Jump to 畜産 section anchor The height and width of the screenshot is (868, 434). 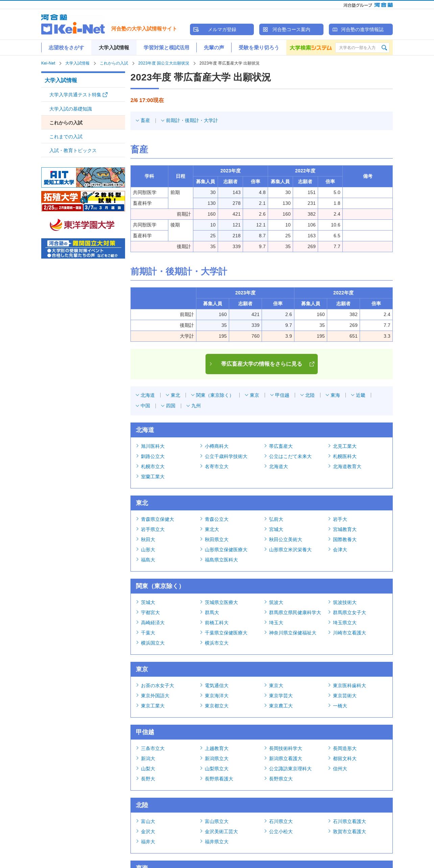pos(143,121)
